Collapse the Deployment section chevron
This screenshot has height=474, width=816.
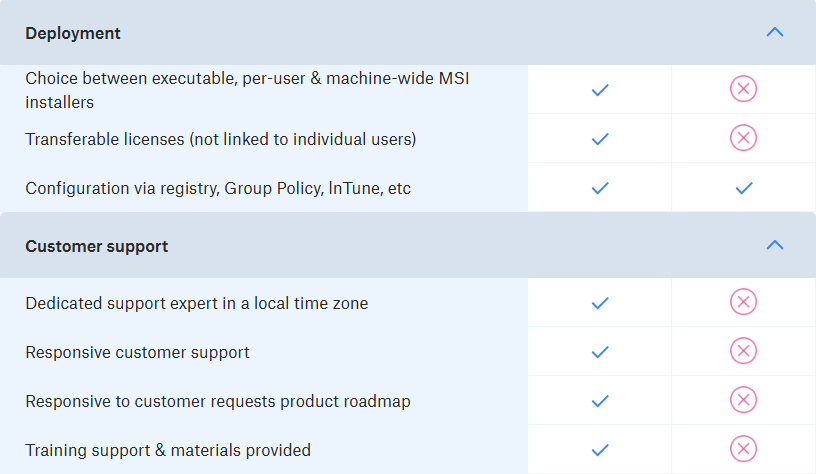(x=774, y=32)
